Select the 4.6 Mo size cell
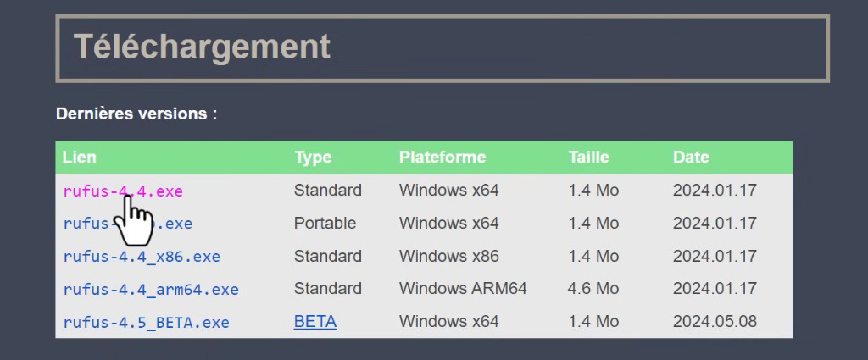 coord(593,289)
